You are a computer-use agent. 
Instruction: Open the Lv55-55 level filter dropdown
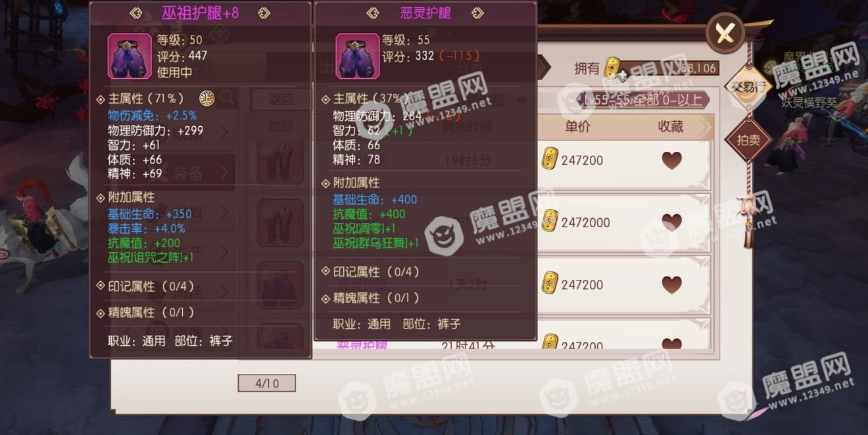pos(643,100)
